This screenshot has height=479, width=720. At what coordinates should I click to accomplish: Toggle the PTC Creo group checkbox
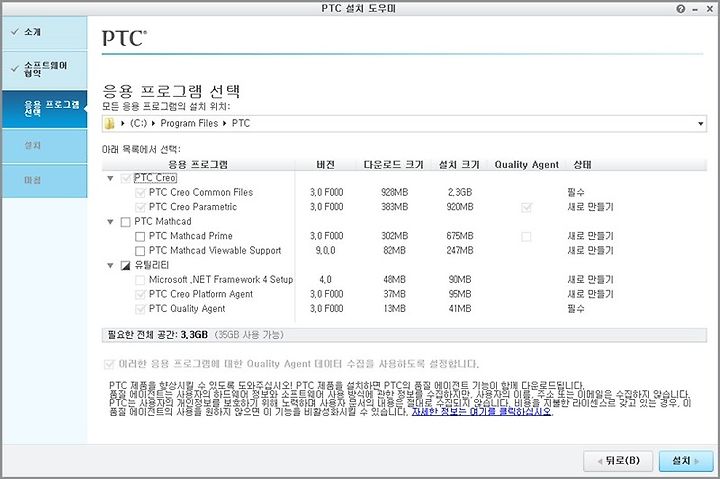coord(125,178)
